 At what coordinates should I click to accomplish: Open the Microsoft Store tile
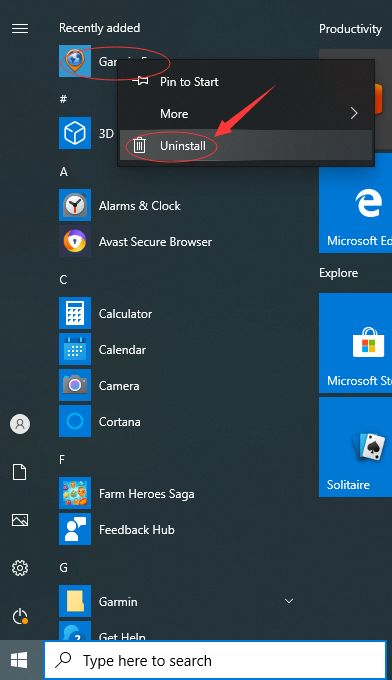356,343
